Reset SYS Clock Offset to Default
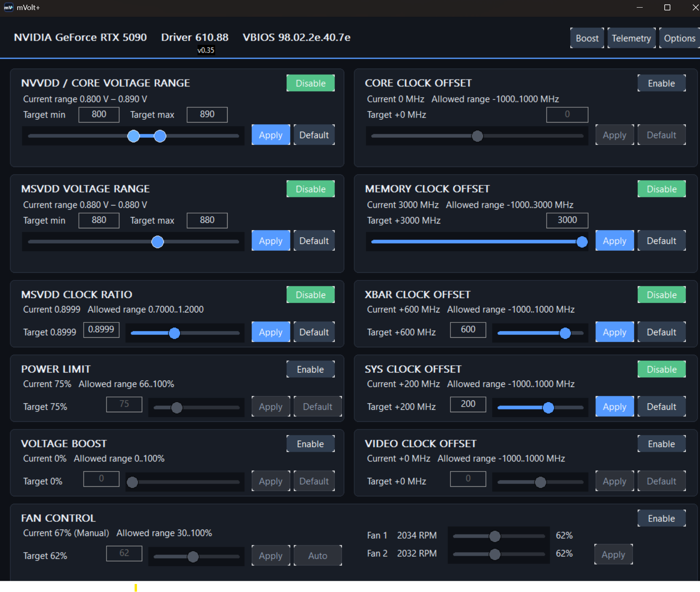Viewport: 700px width, 592px height. tap(662, 407)
